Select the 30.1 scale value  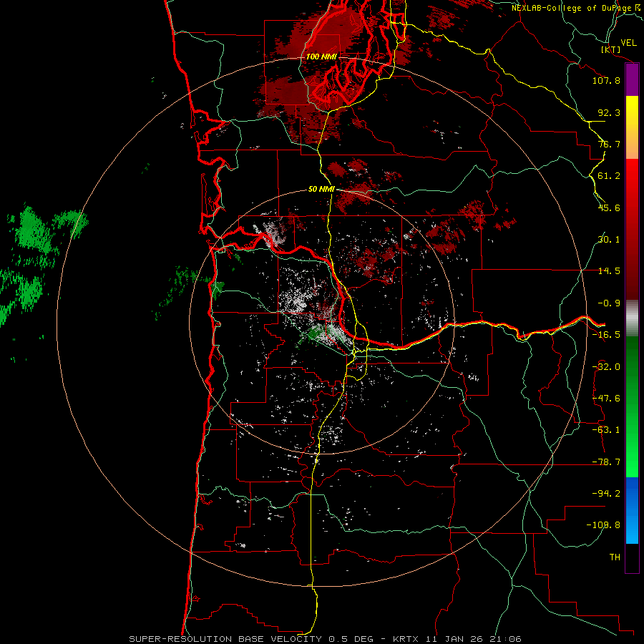tap(609, 240)
